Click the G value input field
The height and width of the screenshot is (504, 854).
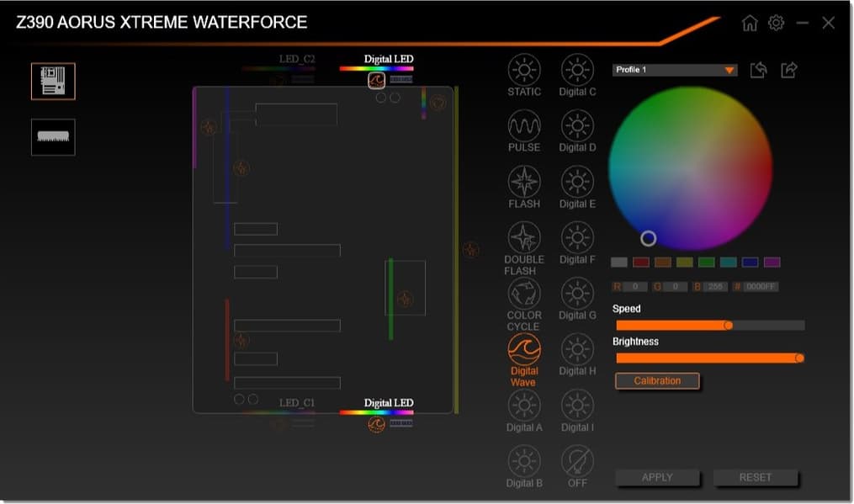click(x=676, y=287)
